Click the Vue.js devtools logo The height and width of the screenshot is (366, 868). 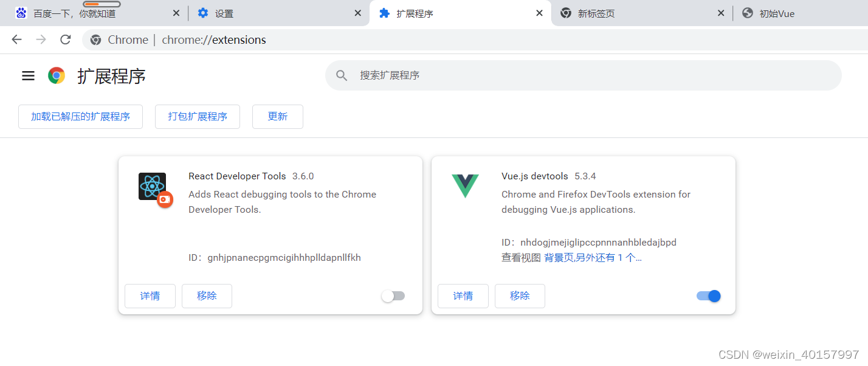click(465, 186)
